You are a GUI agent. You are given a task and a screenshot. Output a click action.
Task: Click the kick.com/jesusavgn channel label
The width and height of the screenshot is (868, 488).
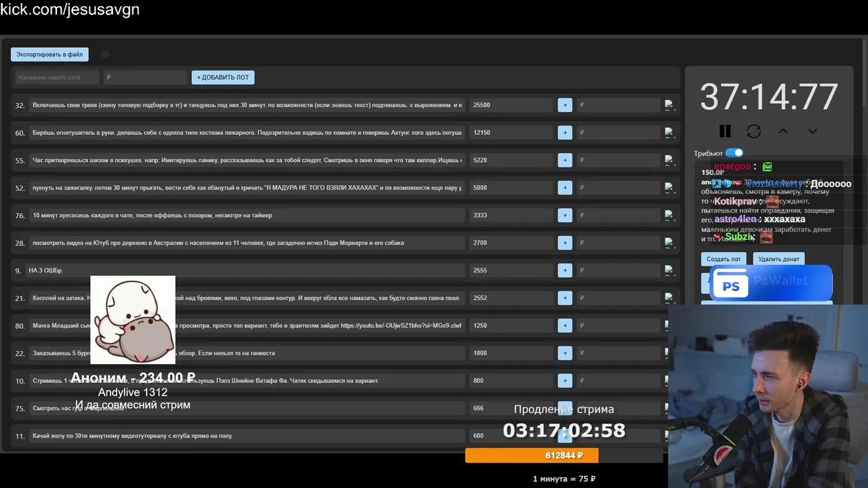tap(70, 9)
